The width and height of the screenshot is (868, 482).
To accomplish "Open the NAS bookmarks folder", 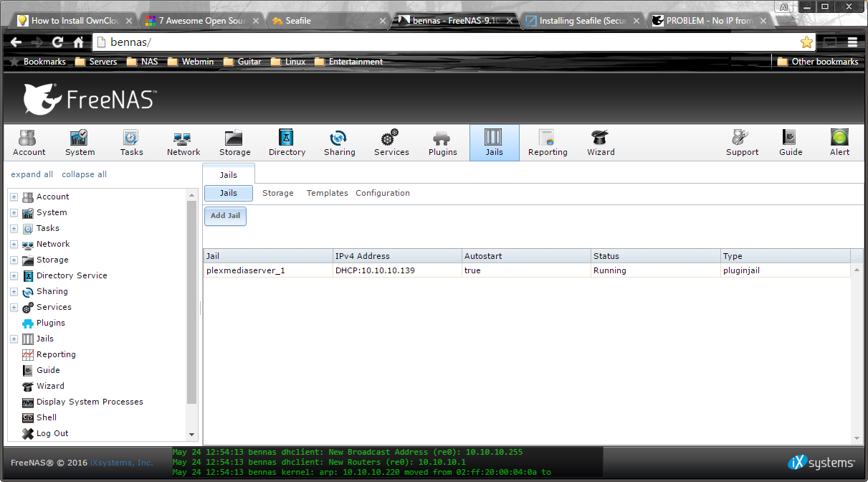I will point(142,62).
